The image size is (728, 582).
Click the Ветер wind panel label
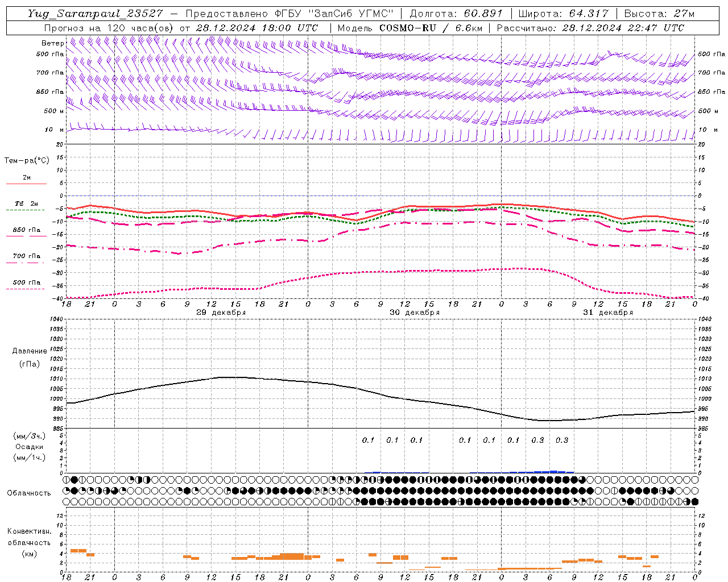click(52, 43)
